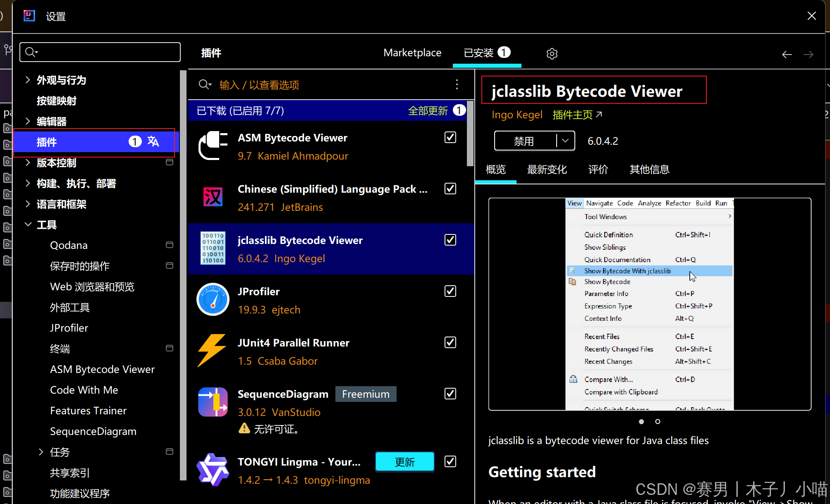Screen dimensions: 830x504
Task: Collapse the 工具 tree section
Action: tap(28, 225)
